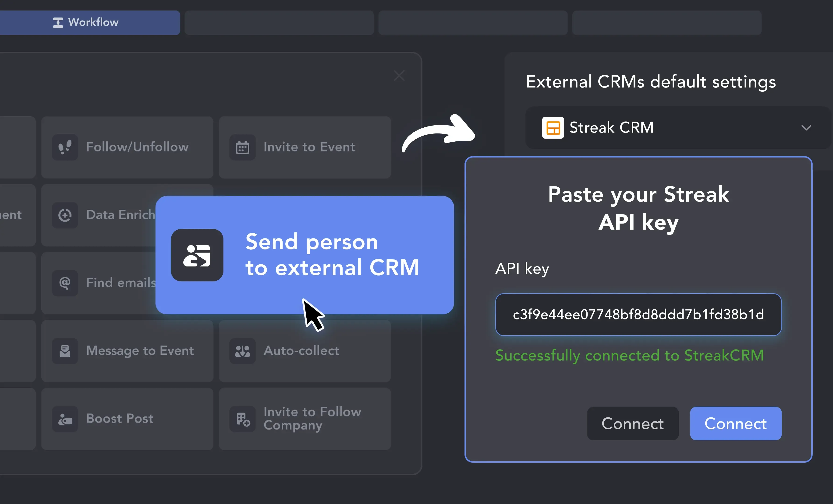Click the Streak CRM orange logo

pyautogui.click(x=553, y=128)
